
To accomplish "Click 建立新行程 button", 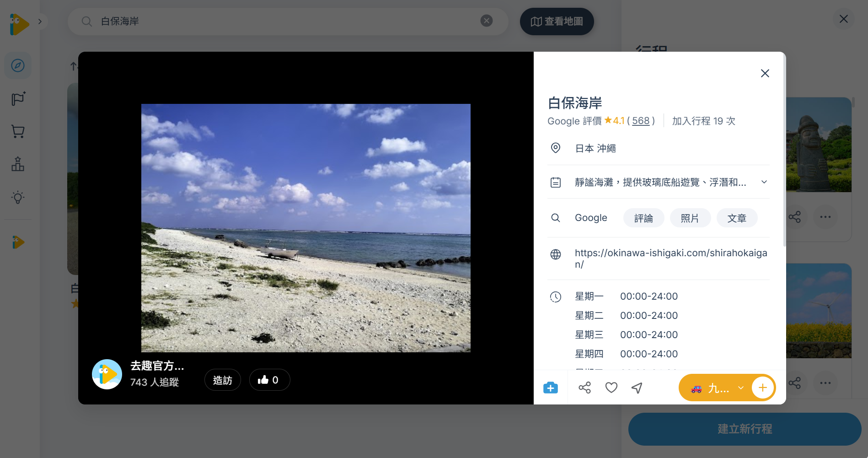I will 745,429.
